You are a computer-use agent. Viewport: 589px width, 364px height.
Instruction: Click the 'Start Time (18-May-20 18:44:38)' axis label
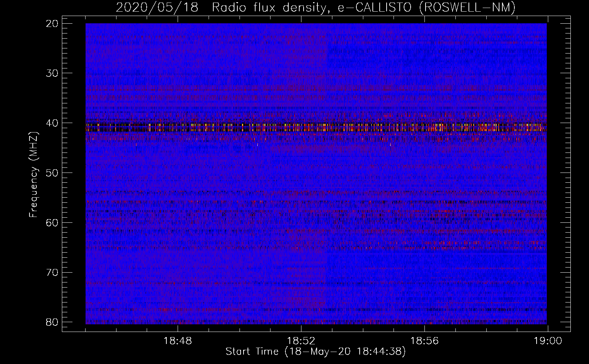316,352
